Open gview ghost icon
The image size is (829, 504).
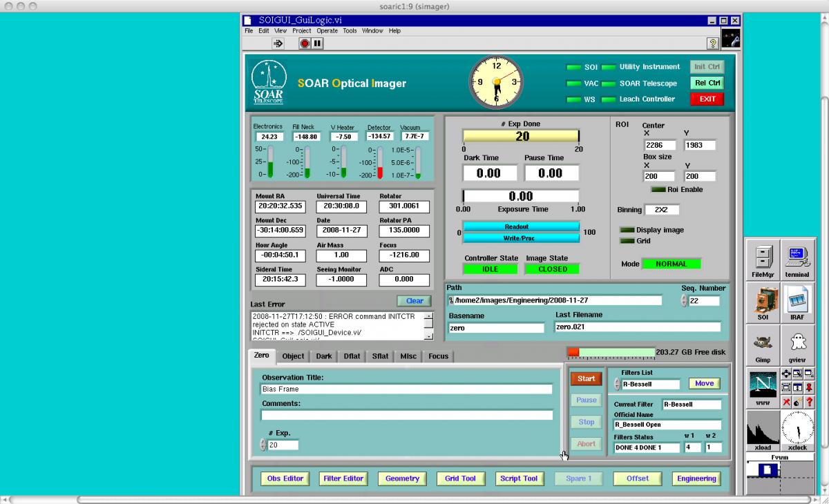pos(797,345)
